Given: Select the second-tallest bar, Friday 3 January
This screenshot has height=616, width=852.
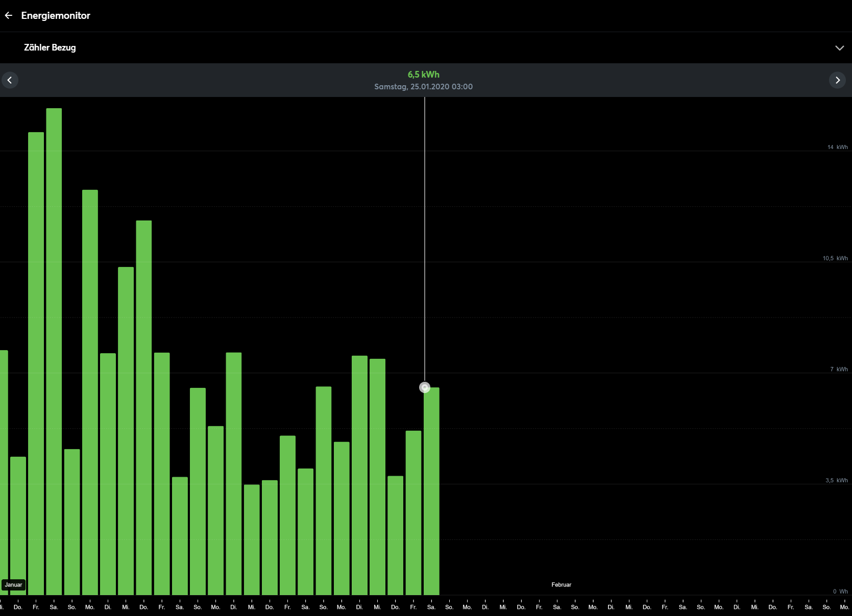Looking at the screenshot, I should (36, 363).
